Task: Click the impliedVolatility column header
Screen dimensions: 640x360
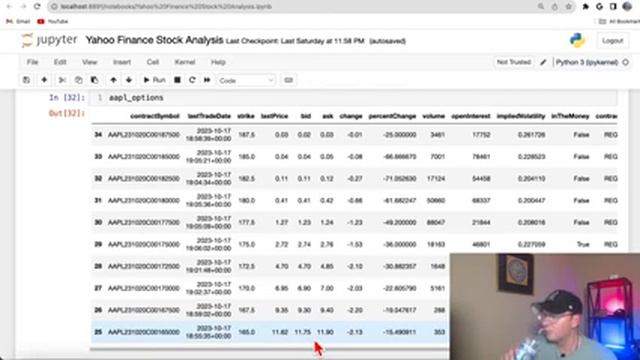Action: 521,116
